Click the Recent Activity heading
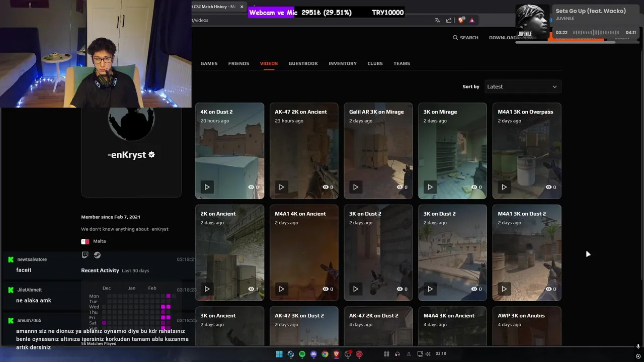This screenshot has height=362, width=644. point(100,270)
